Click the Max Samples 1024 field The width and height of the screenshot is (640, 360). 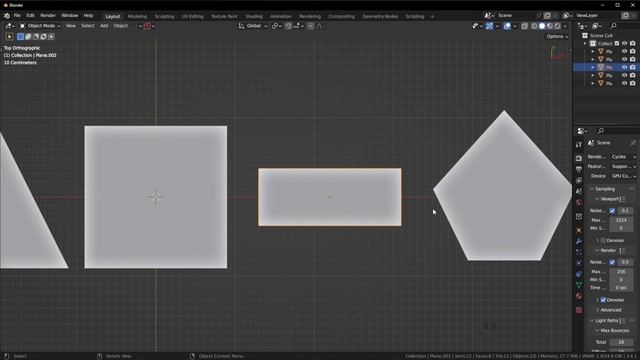[x=621, y=220]
